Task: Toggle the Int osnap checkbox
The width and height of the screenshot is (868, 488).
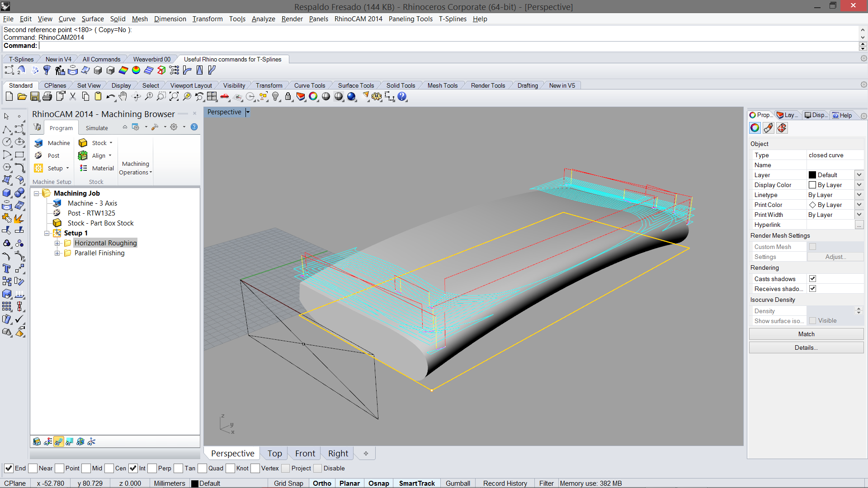Action: pos(133,468)
